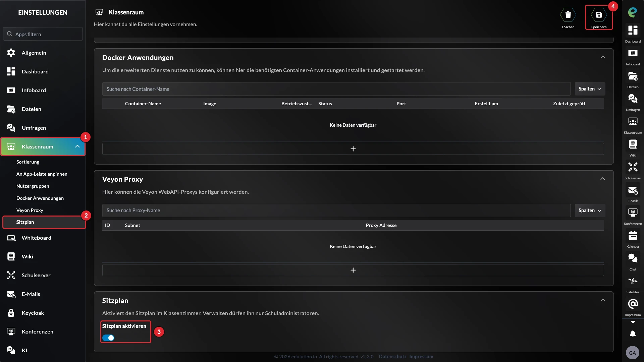Click the Allgemein gear icon in sidebar
644x362 pixels.
[11, 53]
